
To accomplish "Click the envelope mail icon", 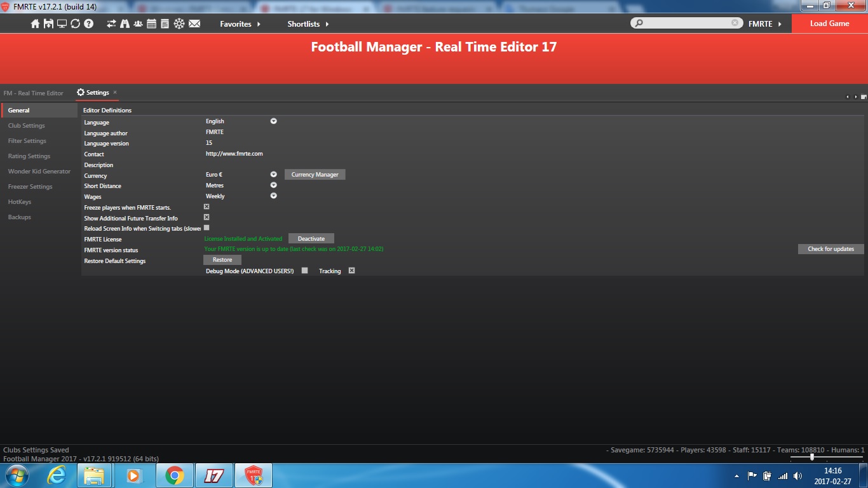I will 194,24.
